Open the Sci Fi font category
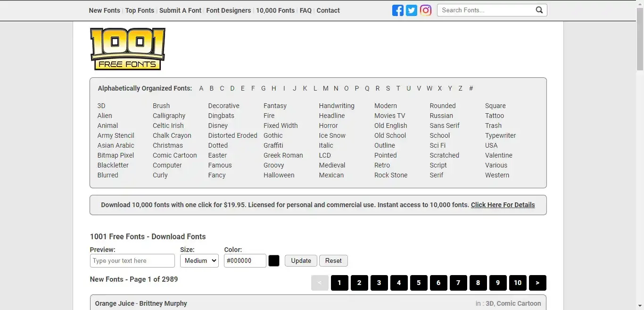This screenshot has height=310, width=644. pyautogui.click(x=438, y=145)
